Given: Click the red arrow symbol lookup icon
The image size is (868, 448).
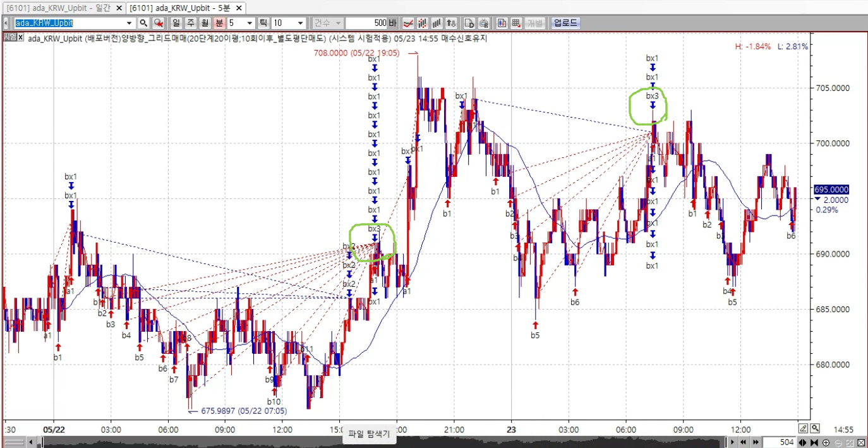Looking at the screenshot, I should click(x=158, y=23).
